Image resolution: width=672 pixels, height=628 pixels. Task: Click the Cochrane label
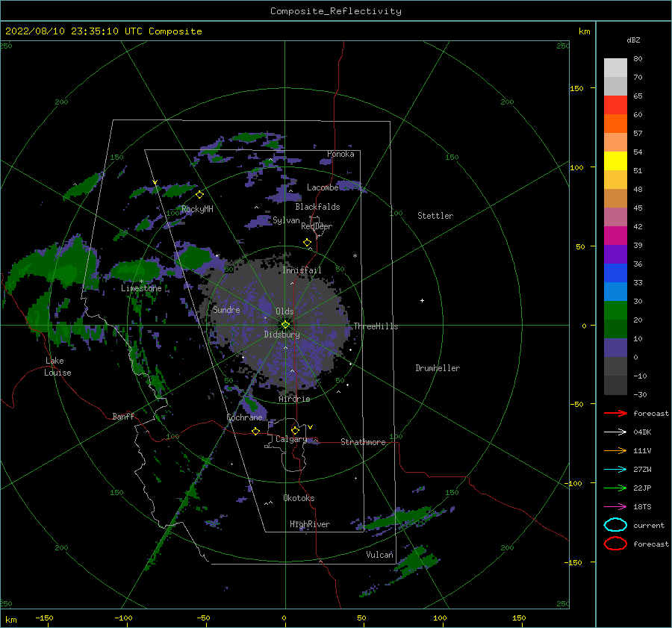244,417
